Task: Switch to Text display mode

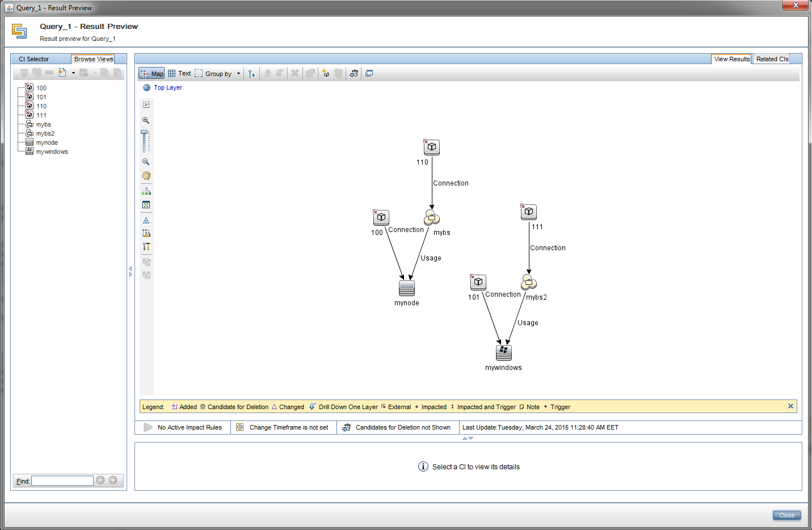Action: tap(179, 74)
